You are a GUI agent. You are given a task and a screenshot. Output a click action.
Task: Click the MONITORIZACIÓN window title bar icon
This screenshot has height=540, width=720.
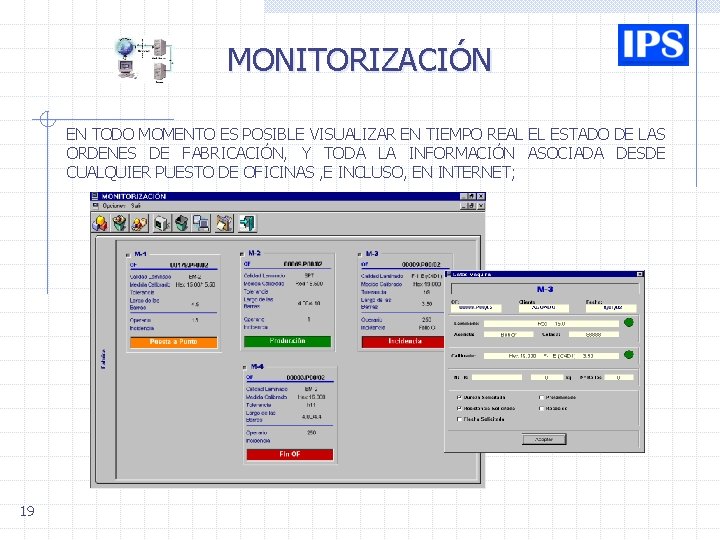[95, 197]
